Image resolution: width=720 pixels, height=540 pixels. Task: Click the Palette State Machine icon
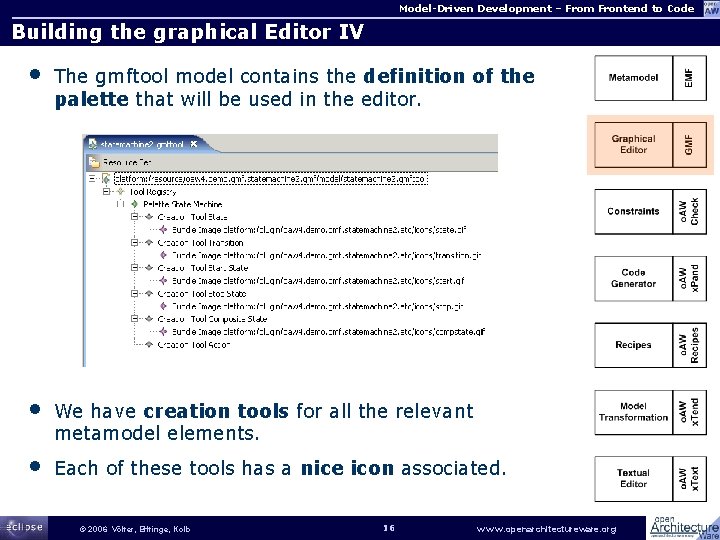point(135,204)
